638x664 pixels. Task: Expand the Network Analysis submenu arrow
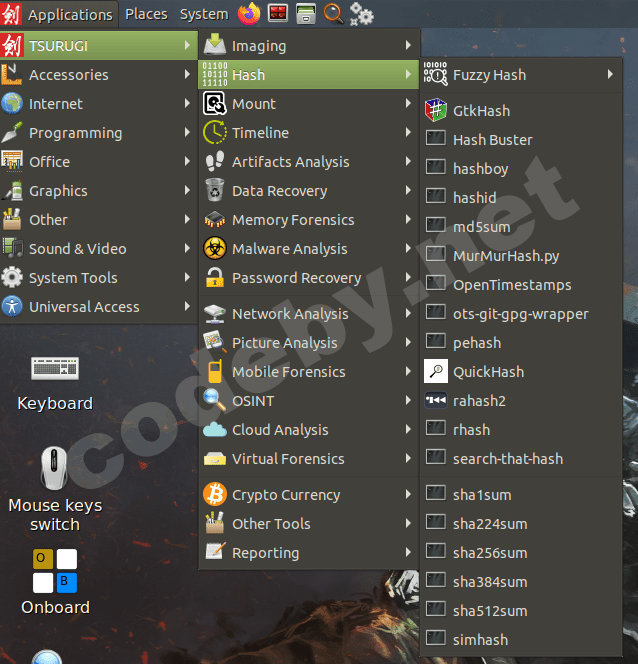click(x=408, y=313)
